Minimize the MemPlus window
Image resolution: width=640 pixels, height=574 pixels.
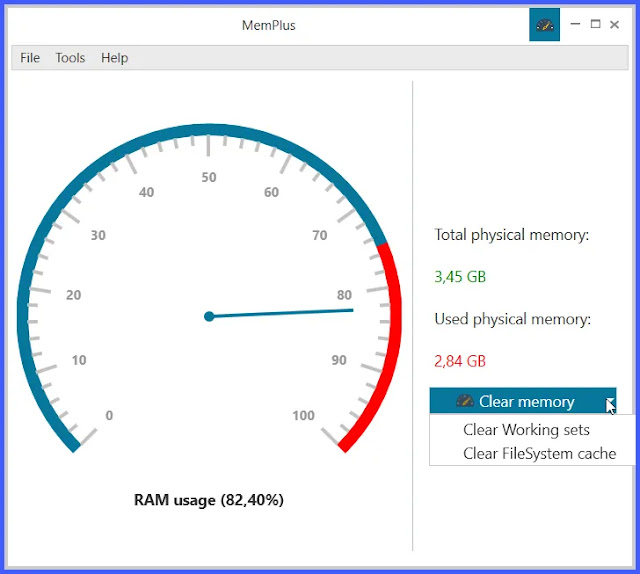tap(575, 24)
